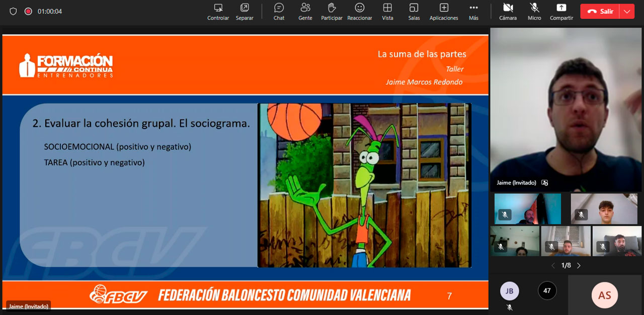644x315 pixels.
Task: Toggle the Cámara on
Action: click(x=508, y=12)
